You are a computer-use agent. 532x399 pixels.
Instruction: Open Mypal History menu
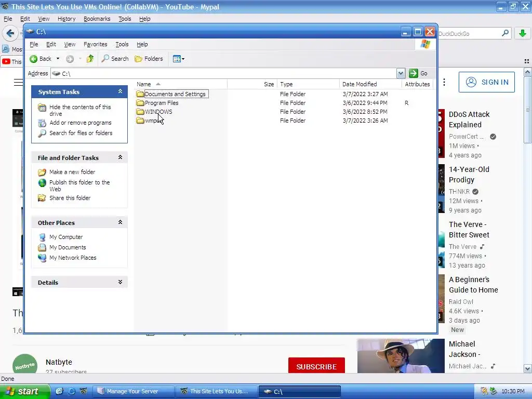[x=66, y=19]
